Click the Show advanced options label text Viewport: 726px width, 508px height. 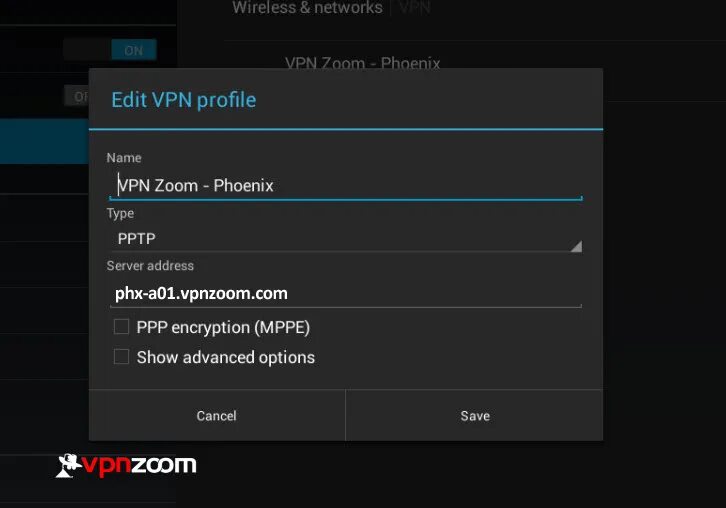(x=225, y=357)
